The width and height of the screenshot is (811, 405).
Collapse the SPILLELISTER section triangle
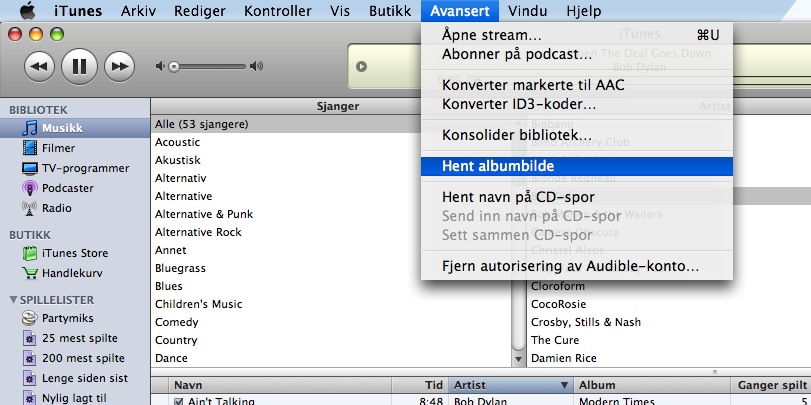coord(13,300)
